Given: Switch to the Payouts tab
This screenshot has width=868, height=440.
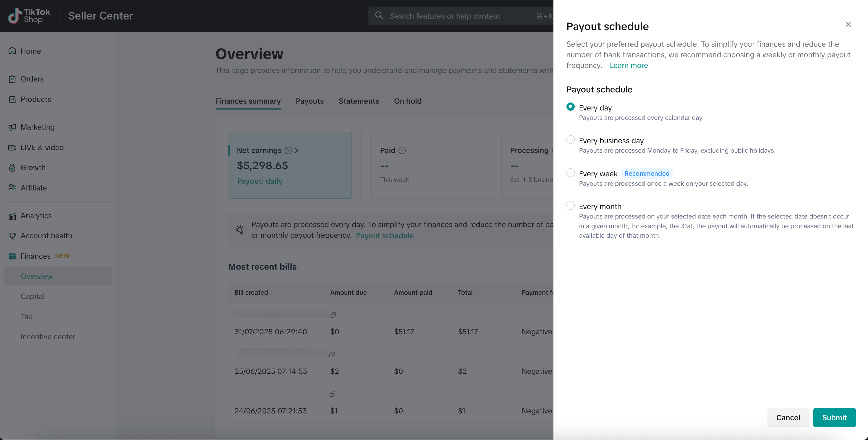Looking at the screenshot, I should [x=309, y=101].
